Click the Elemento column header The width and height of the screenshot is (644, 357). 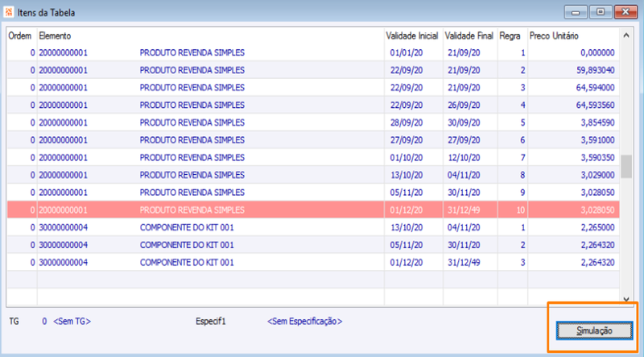point(55,35)
